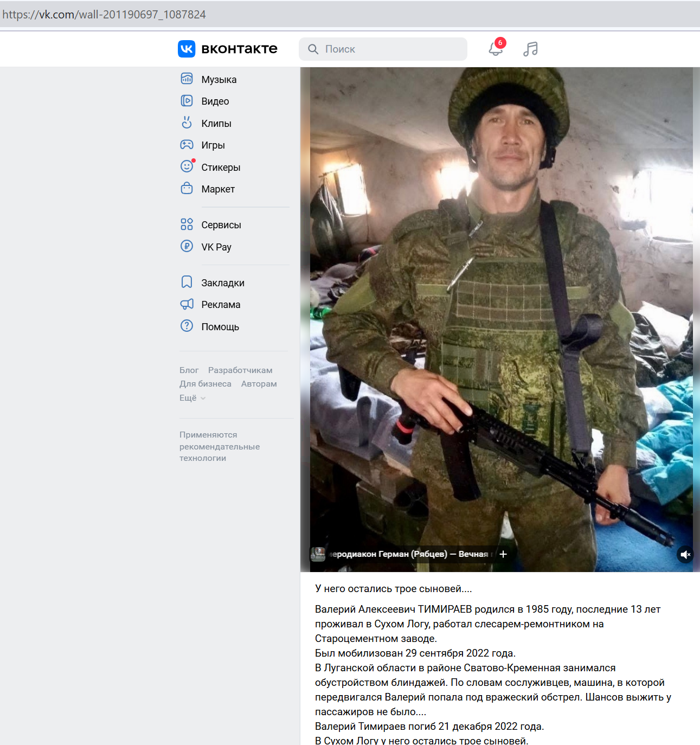This screenshot has height=745, width=700.
Task: Open the notifications bell icon
Action: click(x=496, y=49)
